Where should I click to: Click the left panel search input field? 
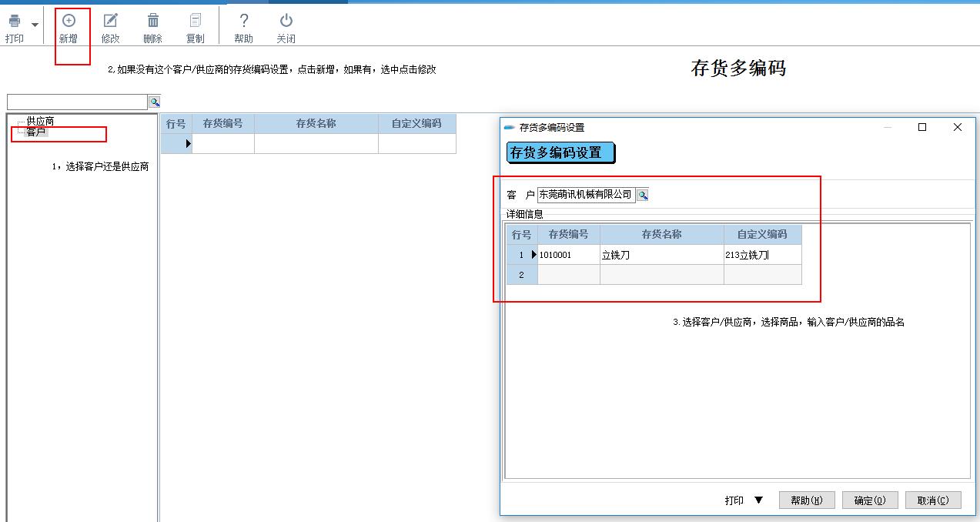click(x=77, y=102)
